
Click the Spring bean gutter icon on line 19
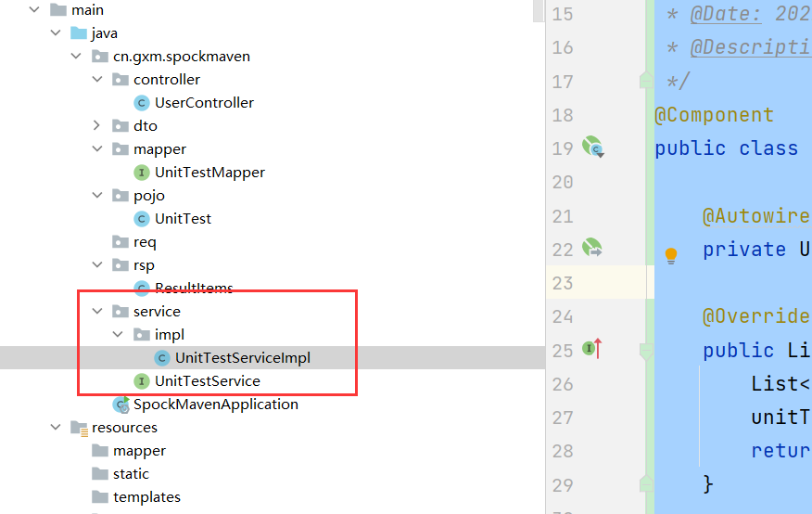[592, 147]
